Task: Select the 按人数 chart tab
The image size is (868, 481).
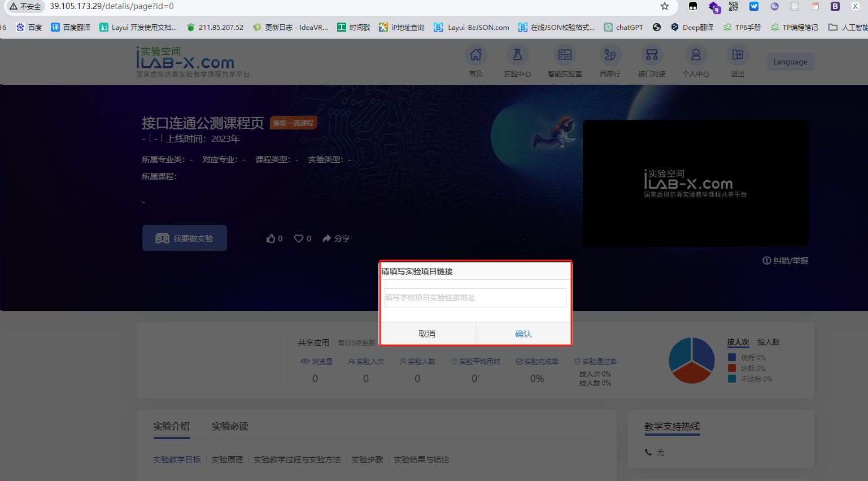Action: pos(769,342)
